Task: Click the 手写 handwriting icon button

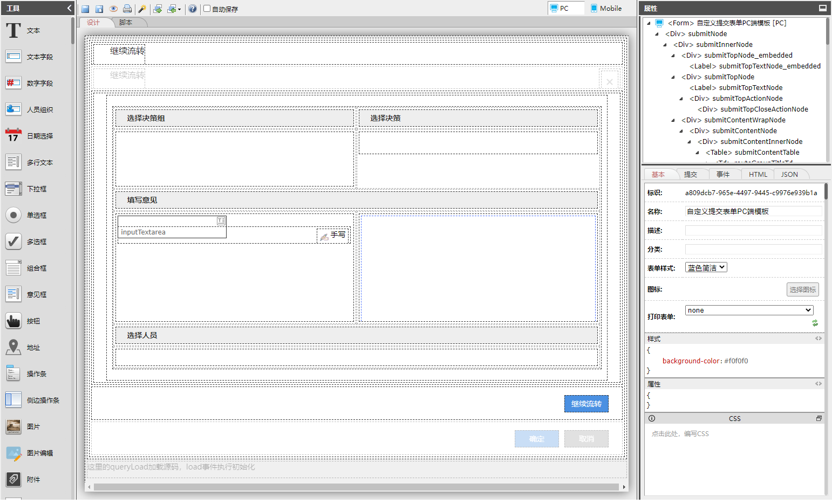Action: point(333,235)
